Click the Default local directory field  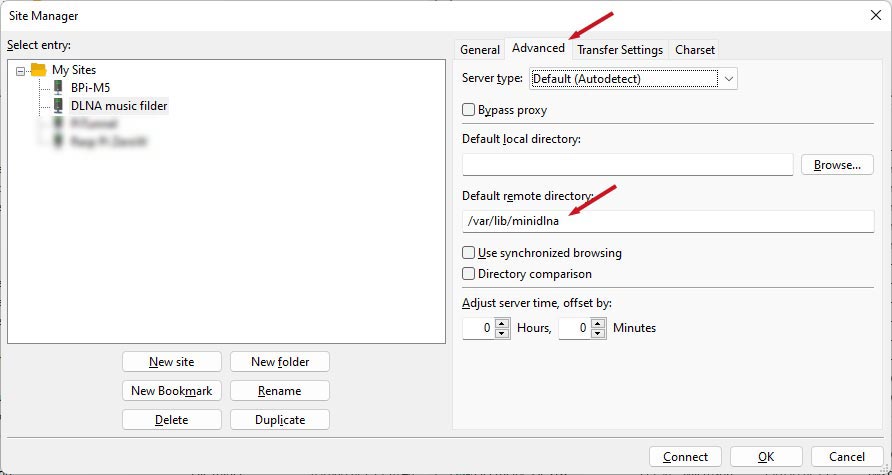point(627,165)
